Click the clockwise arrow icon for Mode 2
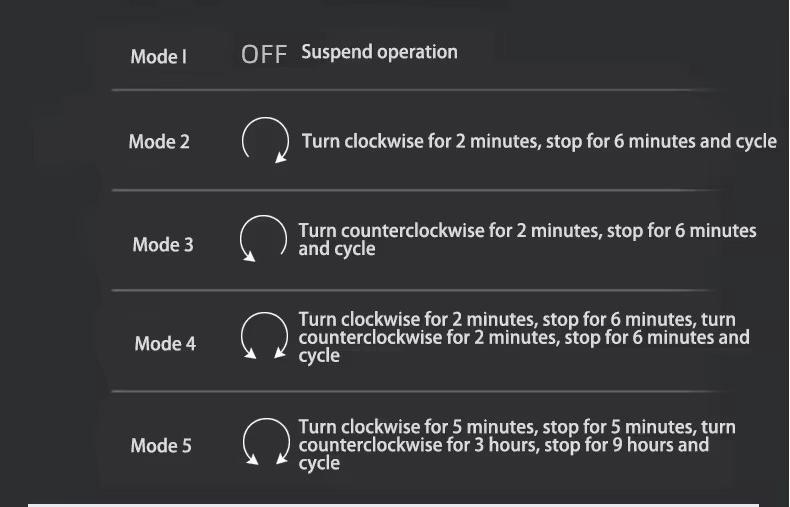790x507 pixels. pos(265,141)
